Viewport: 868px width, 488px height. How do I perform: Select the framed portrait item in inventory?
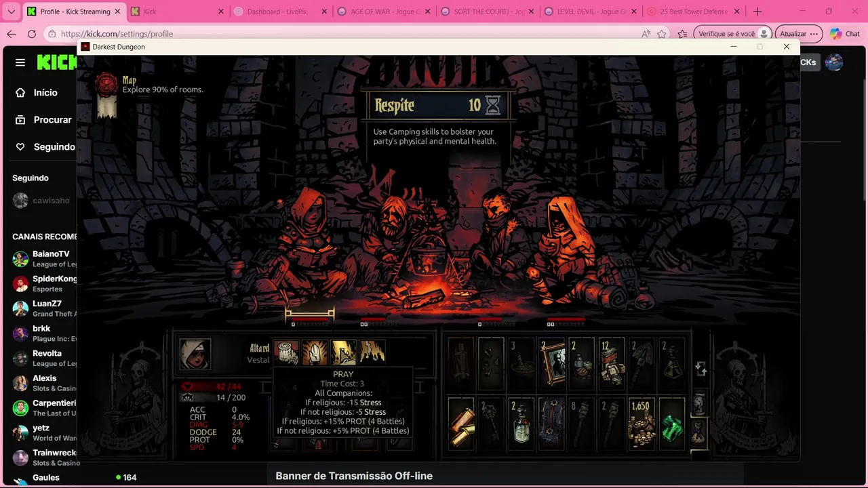click(x=551, y=365)
